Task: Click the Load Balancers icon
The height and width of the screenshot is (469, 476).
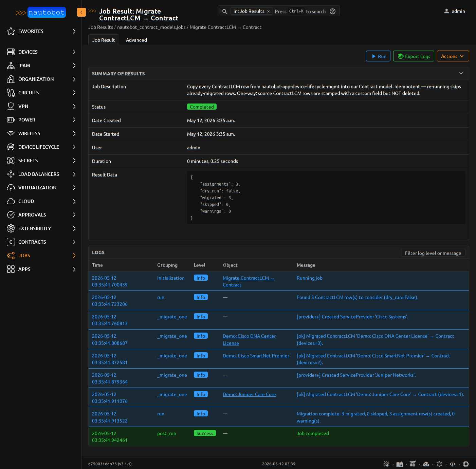Action: [11, 174]
